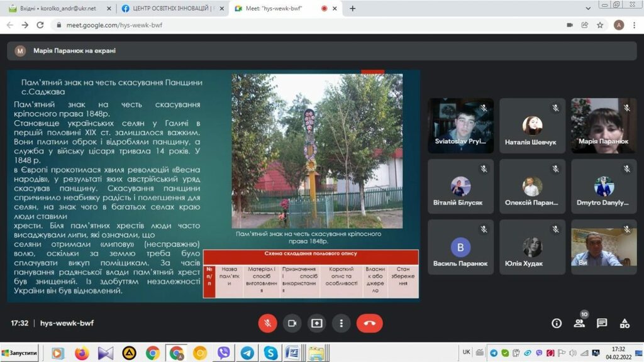Reload the Google Meet page
Screen dimensions: 644x362
click(40, 25)
